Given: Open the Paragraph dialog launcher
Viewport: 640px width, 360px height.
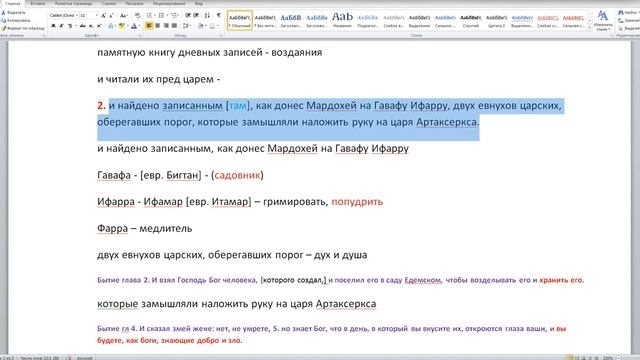Looking at the screenshot, I should pyautogui.click(x=222, y=36).
